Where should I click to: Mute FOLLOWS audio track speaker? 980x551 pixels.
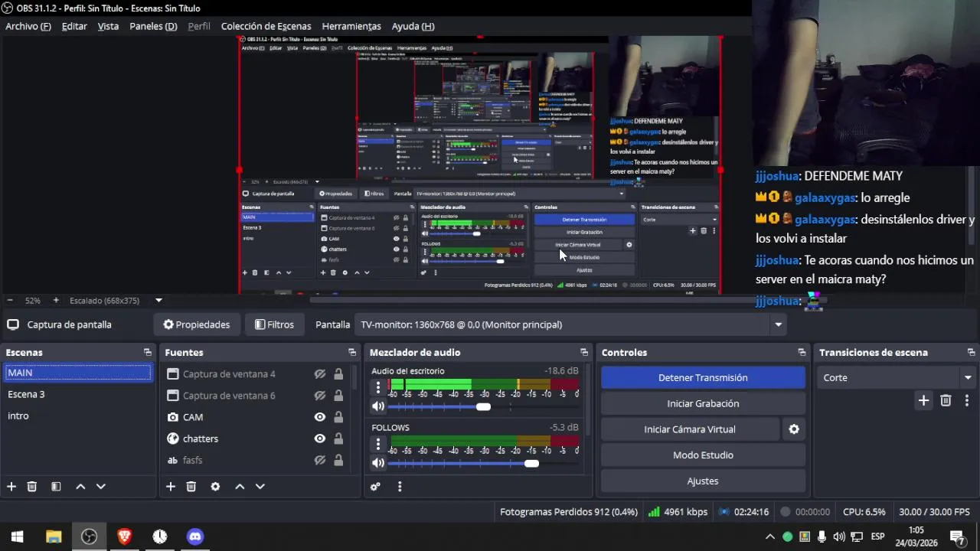pyautogui.click(x=377, y=463)
